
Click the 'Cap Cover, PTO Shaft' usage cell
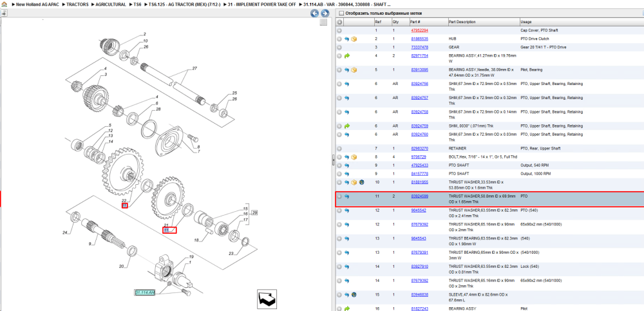click(539, 30)
